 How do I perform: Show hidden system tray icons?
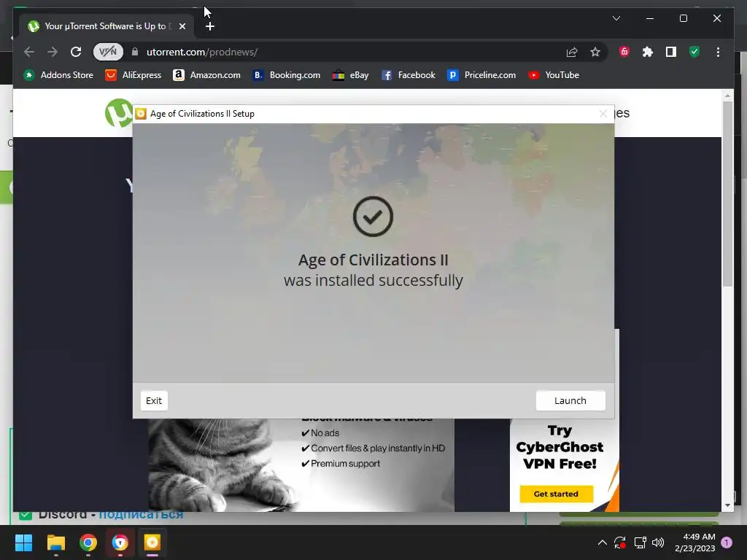pyautogui.click(x=602, y=542)
